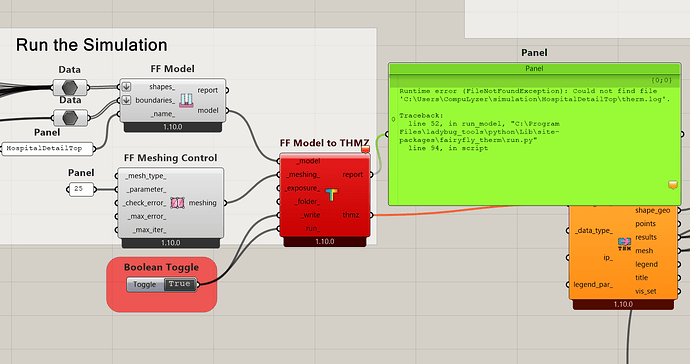Select the MospitalDetailTop text panel

(x=48, y=149)
